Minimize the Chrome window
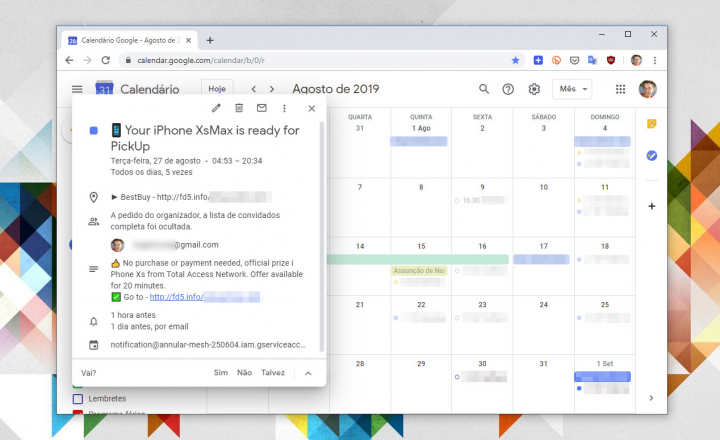Image resolution: width=720 pixels, height=440 pixels. coord(602,34)
